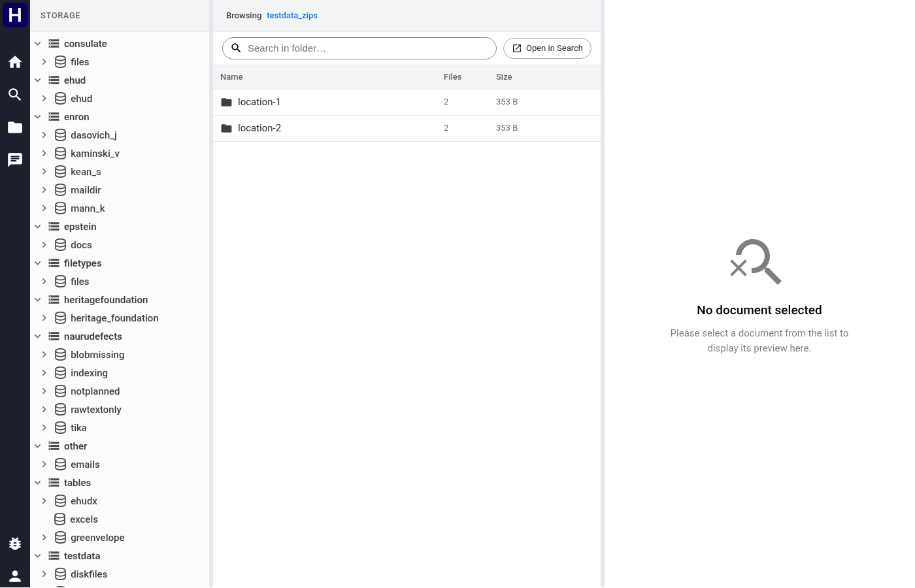This screenshot has width=915, height=588.
Task: Expand the emails item under other
Action: pyautogui.click(x=44, y=465)
